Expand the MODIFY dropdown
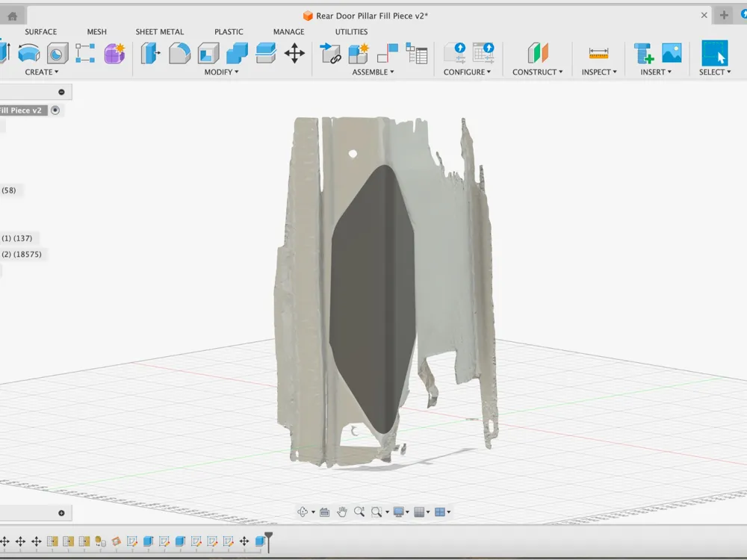Screen dimensions: 747x560 click(220, 72)
